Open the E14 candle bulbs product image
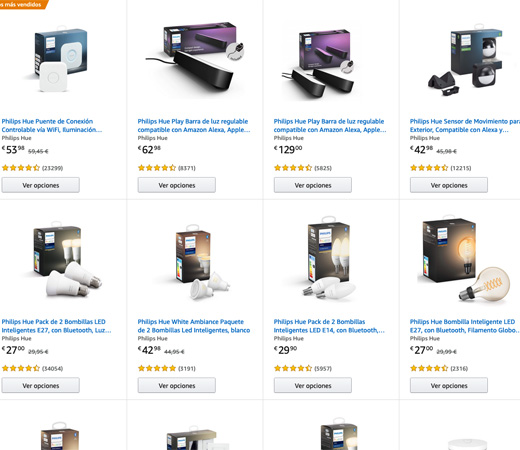 328,257
